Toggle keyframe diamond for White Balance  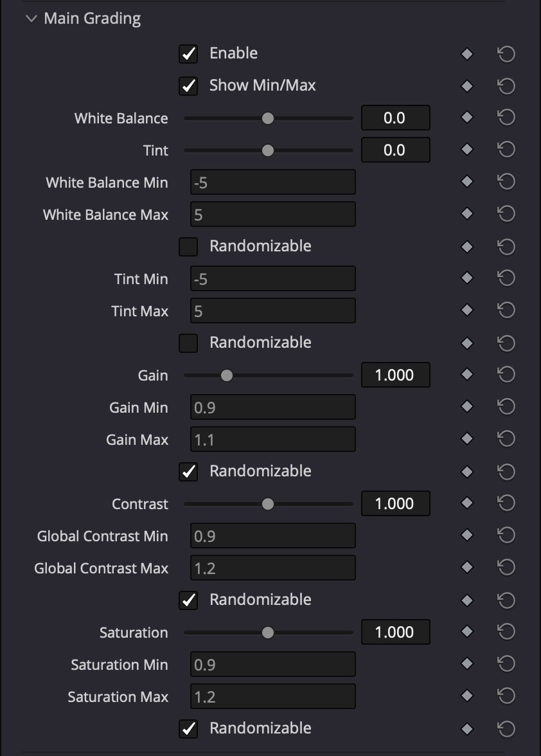(x=467, y=118)
